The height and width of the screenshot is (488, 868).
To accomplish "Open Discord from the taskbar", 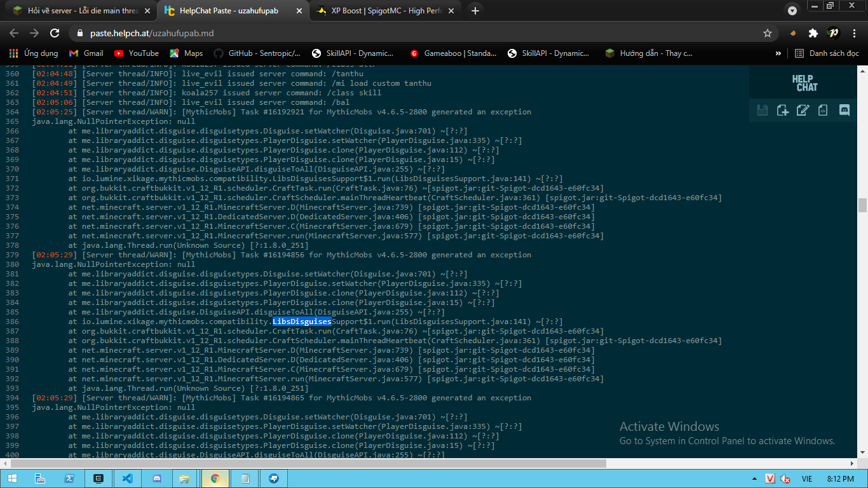I will [156, 478].
